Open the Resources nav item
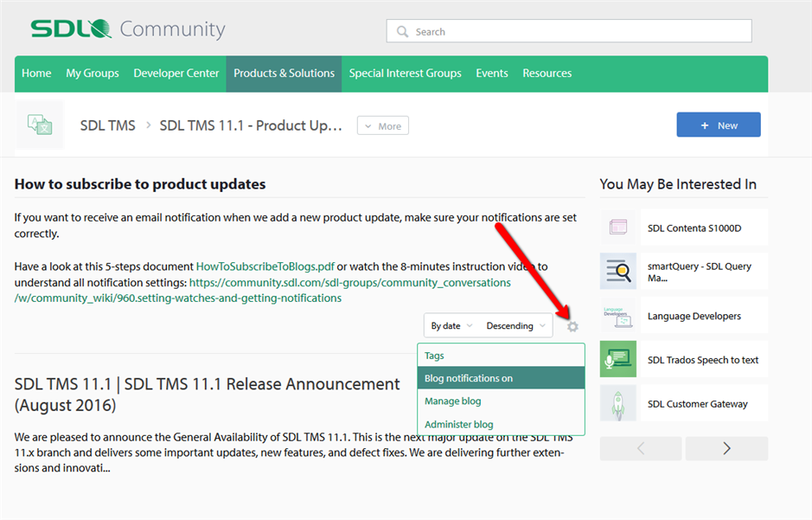This screenshot has width=812, height=520. point(547,74)
